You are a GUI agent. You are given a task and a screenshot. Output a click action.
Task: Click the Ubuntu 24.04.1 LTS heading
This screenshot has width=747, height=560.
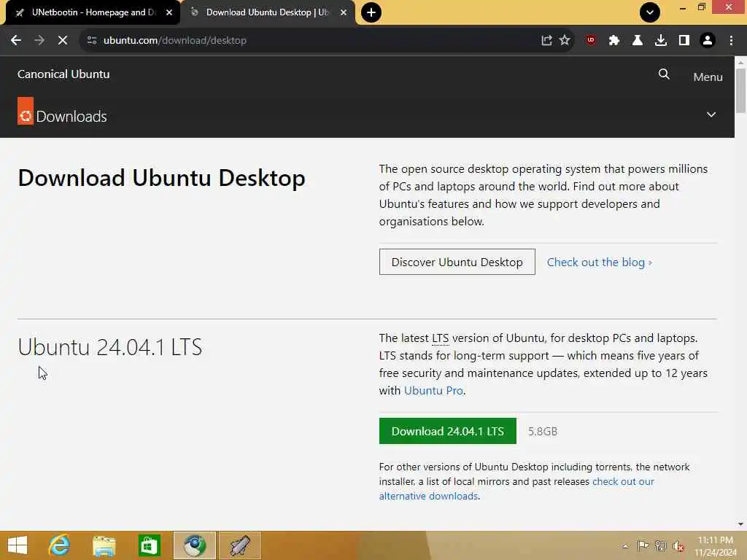point(110,347)
